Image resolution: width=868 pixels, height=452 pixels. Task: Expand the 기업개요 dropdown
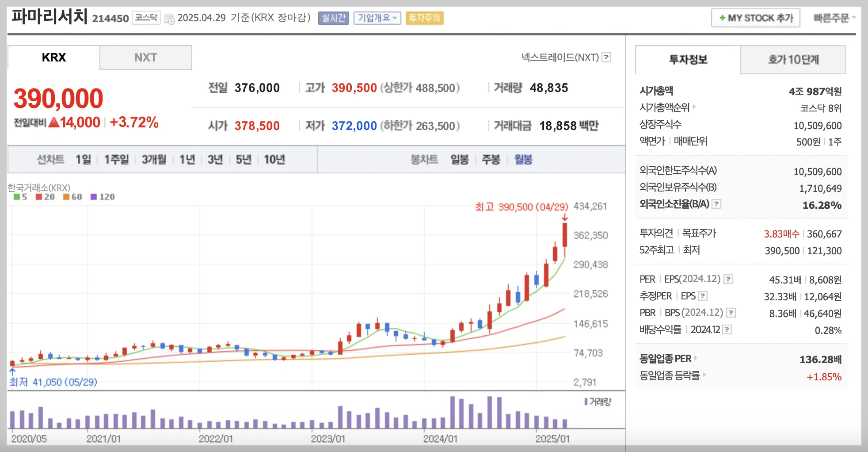click(x=377, y=18)
